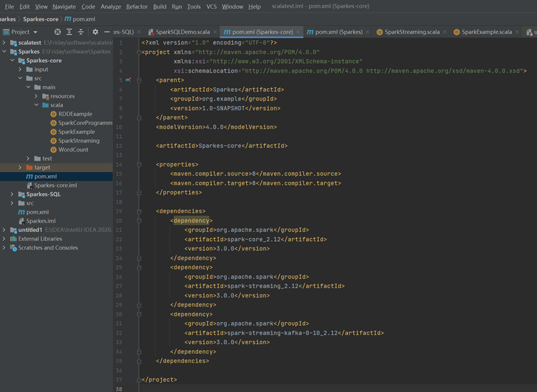The image size is (537, 392).
Task: Select root pom.xml under Sparkes
Action: [33, 212]
